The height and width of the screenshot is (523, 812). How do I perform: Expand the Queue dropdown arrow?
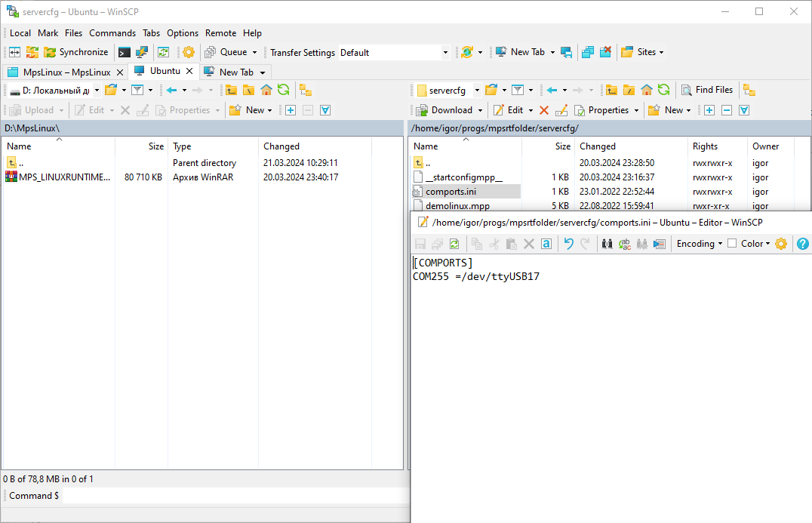(255, 53)
